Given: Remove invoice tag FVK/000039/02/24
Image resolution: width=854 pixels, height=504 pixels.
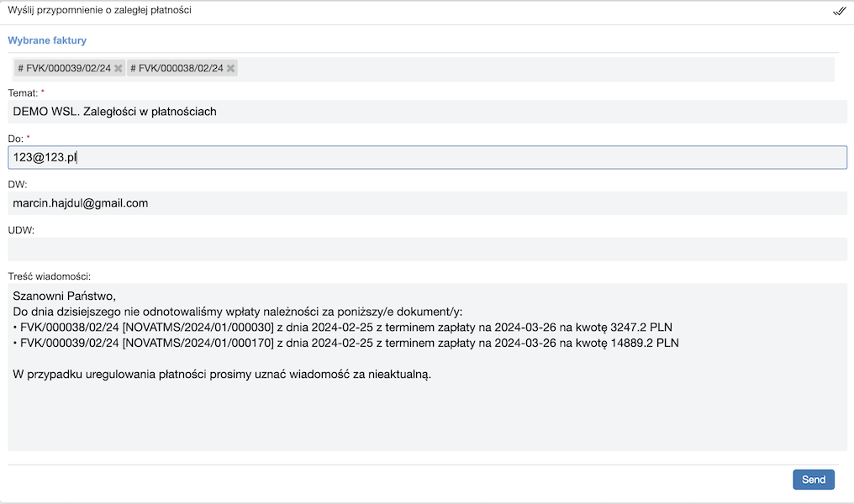Looking at the screenshot, I should tap(119, 68).
